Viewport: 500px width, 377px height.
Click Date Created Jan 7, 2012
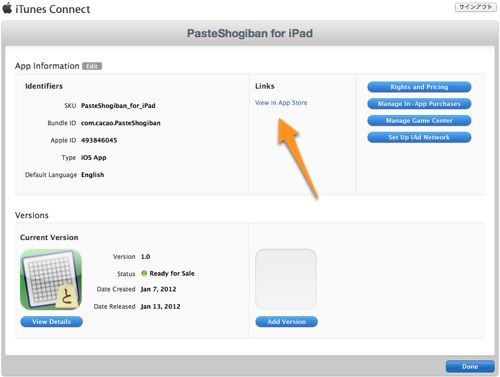(158, 289)
